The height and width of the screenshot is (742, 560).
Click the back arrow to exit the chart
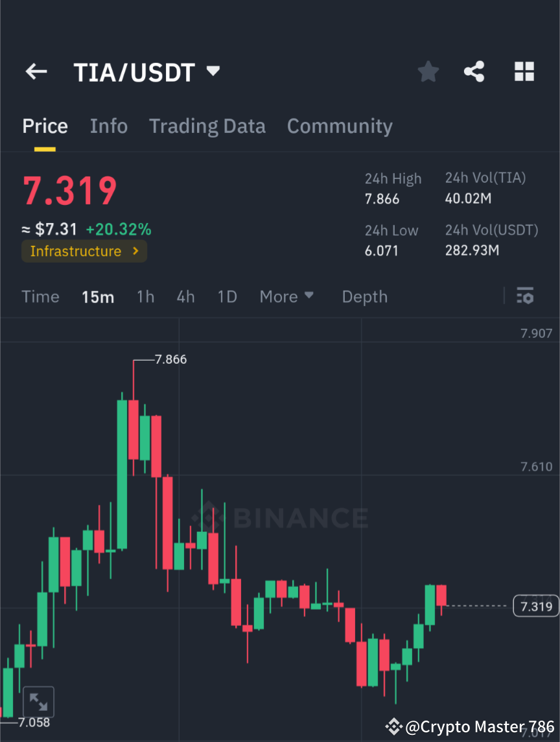pyautogui.click(x=36, y=72)
